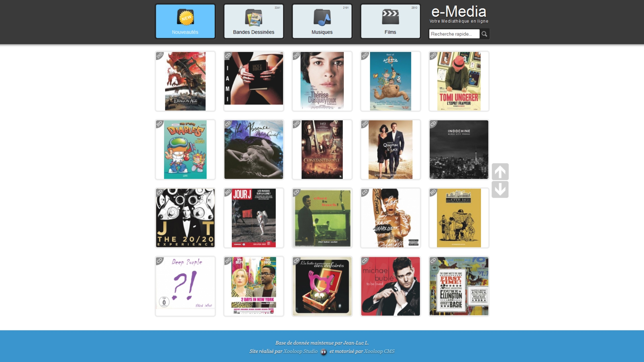This screenshot has height=362, width=644.
Task: Click the DVD badge on Thérèse Desqueyroux
Action: (296, 55)
